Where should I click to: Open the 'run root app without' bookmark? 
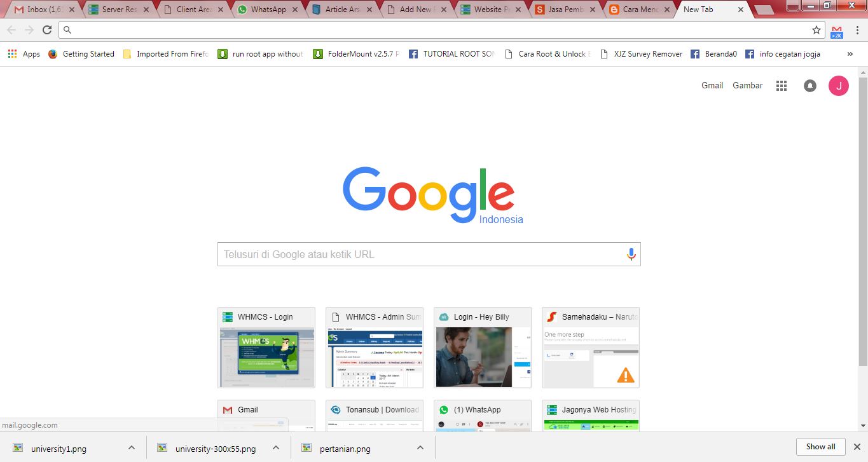260,54
